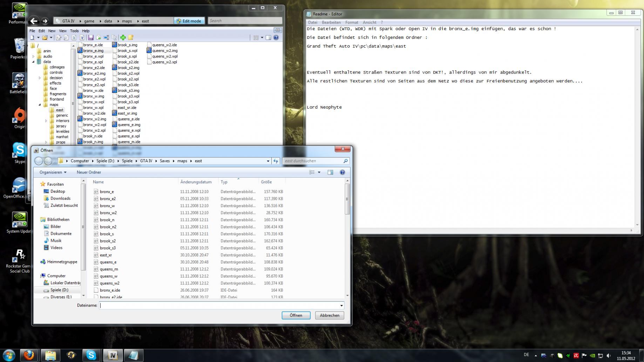This screenshot has height=362, width=644.
Task: Click the OpenIV forward navigation arrow
Action: pyautogui.click(x=45, y=21)
